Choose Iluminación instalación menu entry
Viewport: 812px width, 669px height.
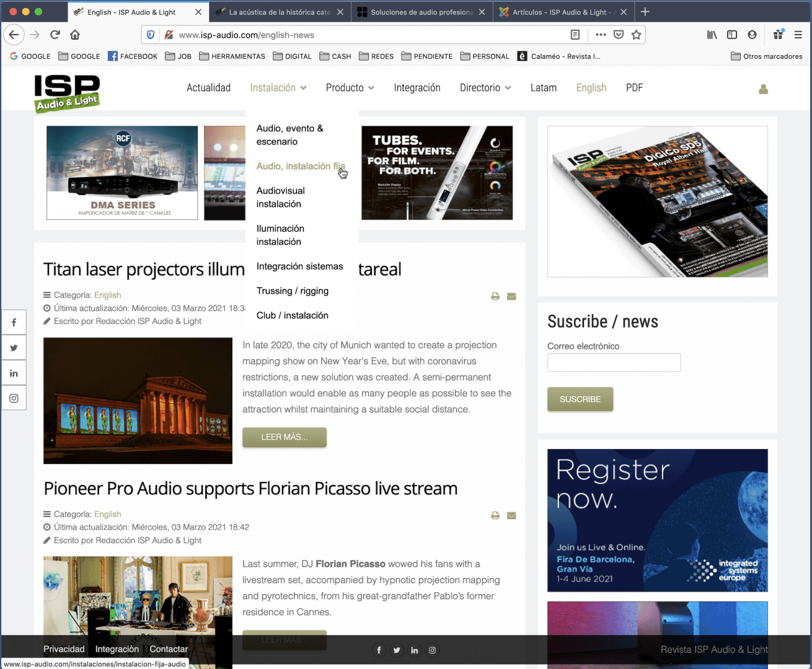[x=280, y=235]
